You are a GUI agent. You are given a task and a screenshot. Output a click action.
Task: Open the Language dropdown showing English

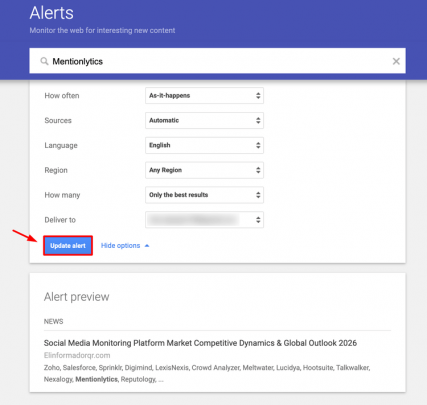tap(204, 145)
